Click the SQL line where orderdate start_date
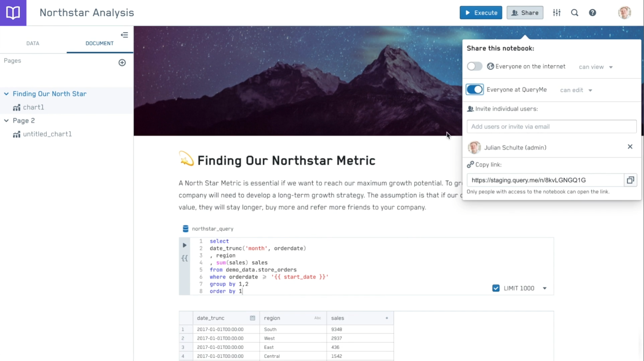644x361 pixels. (269, 277)
